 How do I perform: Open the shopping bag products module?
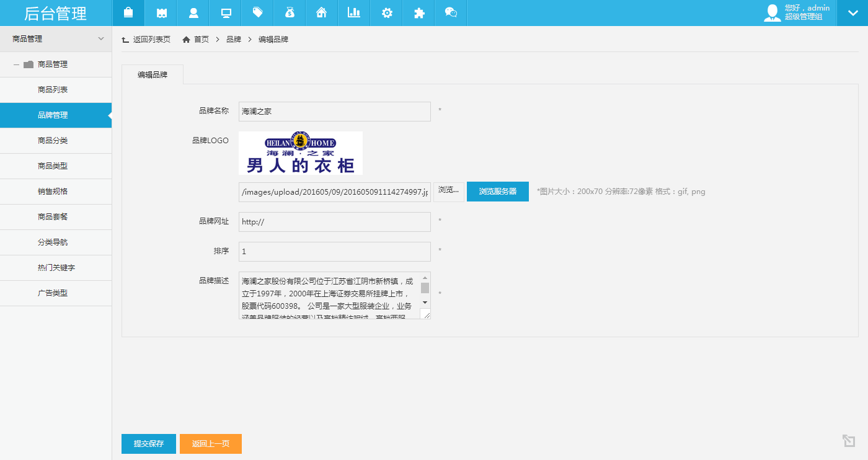pos(128,13)
